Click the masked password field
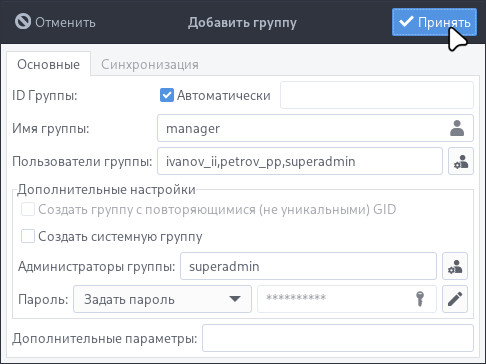Viewport: 486px width, 364px height. tap(347, 299)
